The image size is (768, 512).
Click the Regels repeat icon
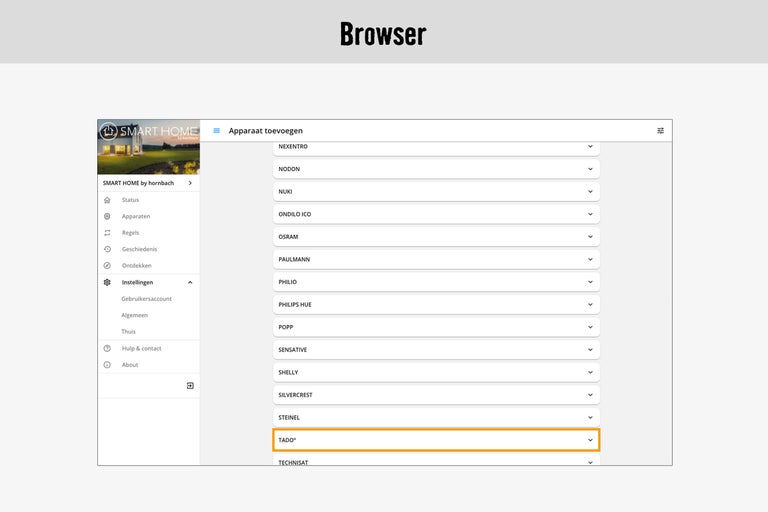[107, 233]
